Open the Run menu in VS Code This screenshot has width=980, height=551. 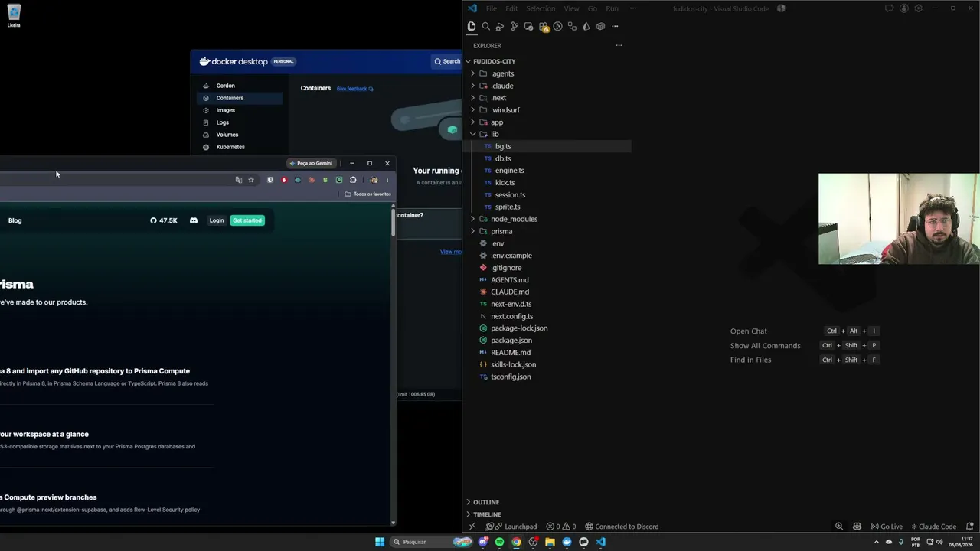click(612, 8)
